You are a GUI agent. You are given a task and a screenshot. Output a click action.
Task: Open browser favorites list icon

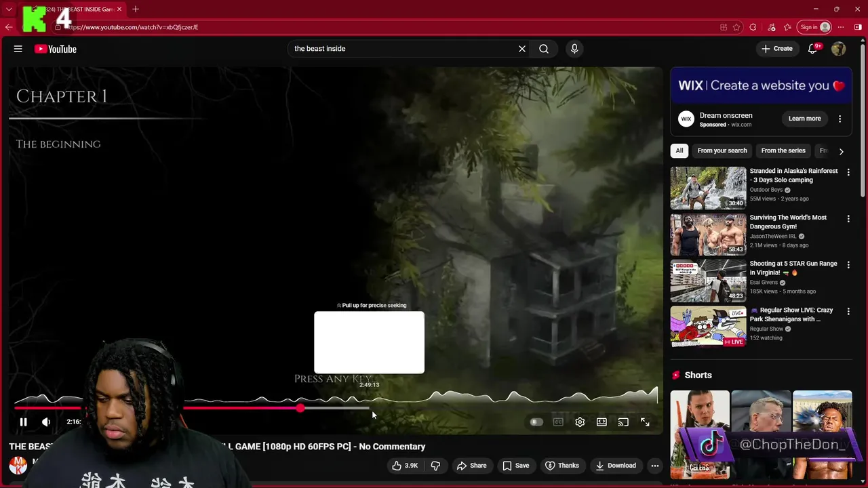coord(787,27)
